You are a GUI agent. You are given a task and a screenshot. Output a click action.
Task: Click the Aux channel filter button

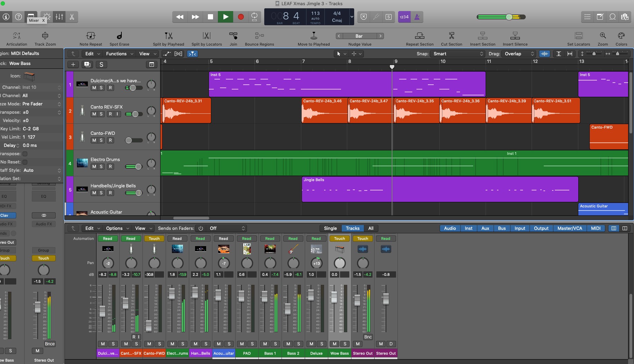485,228
